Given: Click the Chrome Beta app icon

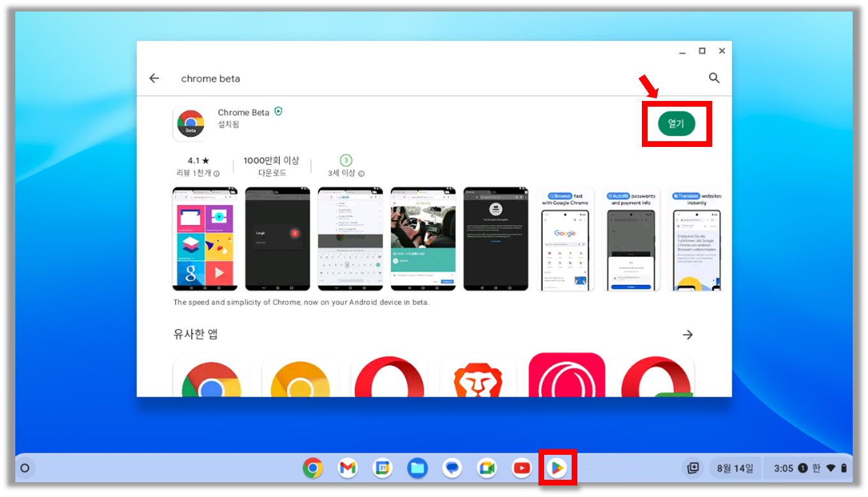Looking at the screenshot, I should pos(190,123).
